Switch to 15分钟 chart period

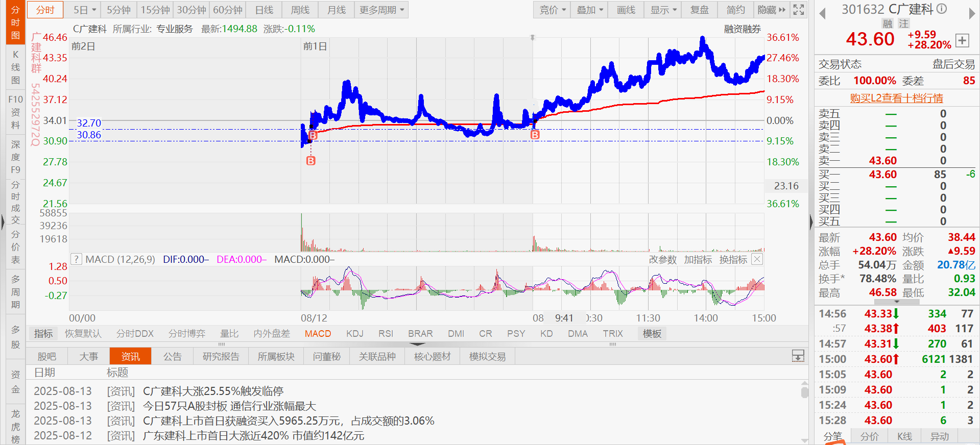point(155,10)
